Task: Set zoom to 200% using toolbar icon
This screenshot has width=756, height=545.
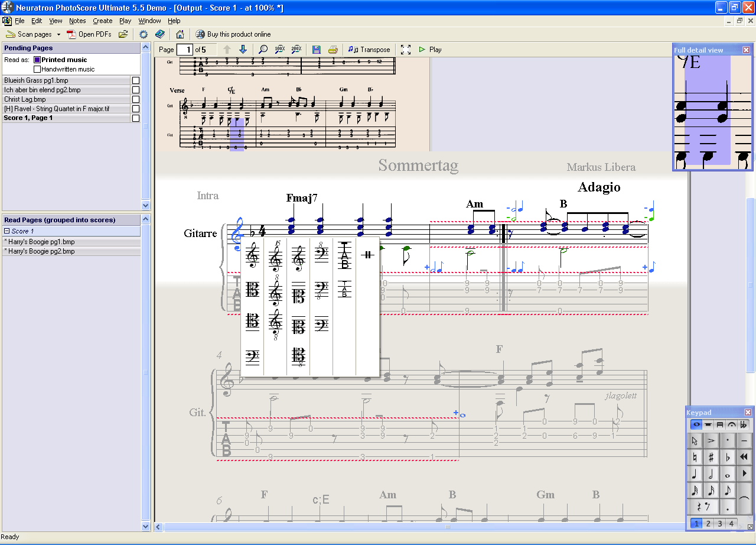Action: (296, 50)
